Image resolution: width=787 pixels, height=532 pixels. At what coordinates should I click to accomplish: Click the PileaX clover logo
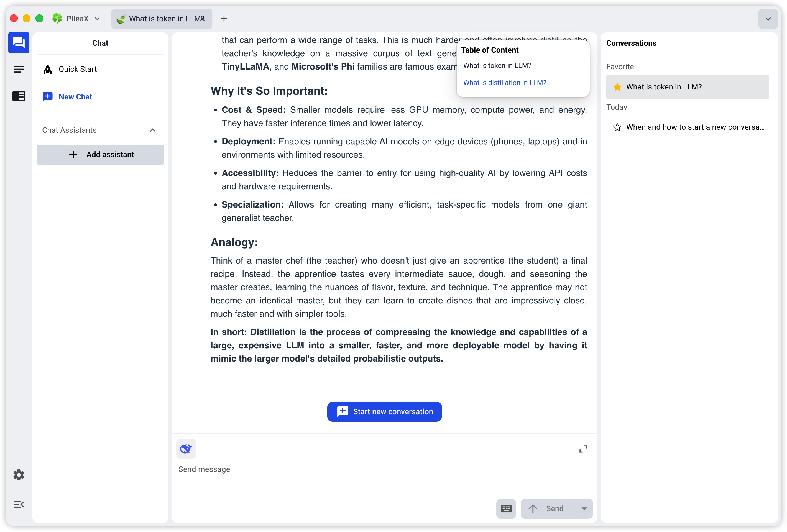click(57, 18)
